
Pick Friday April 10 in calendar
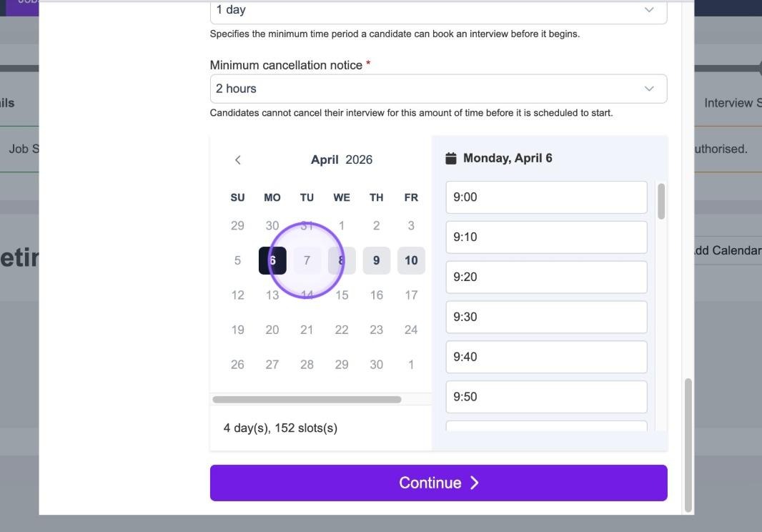411,261
